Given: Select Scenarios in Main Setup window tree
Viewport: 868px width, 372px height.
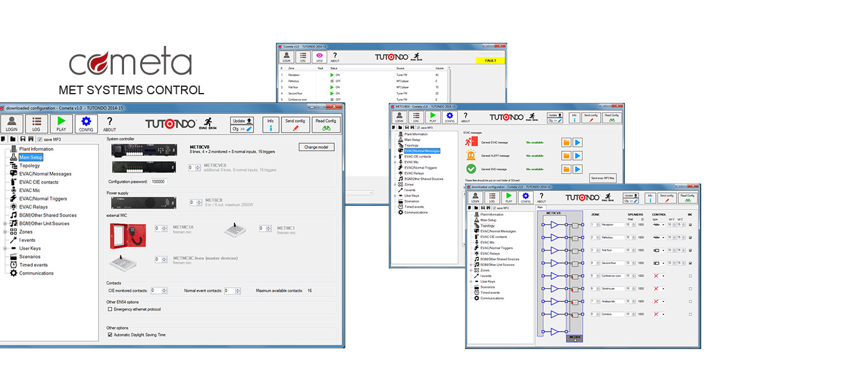Looking at the screenshot, I should (x=29, y=257).
